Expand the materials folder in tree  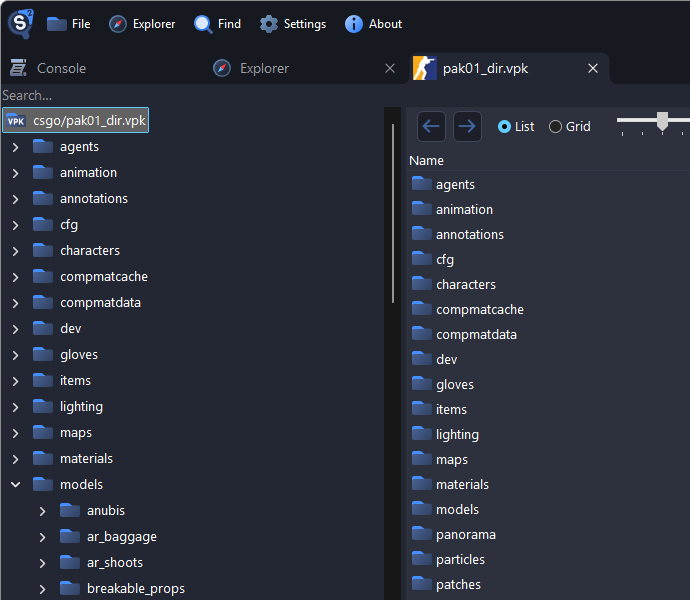(x=15, y=459)
